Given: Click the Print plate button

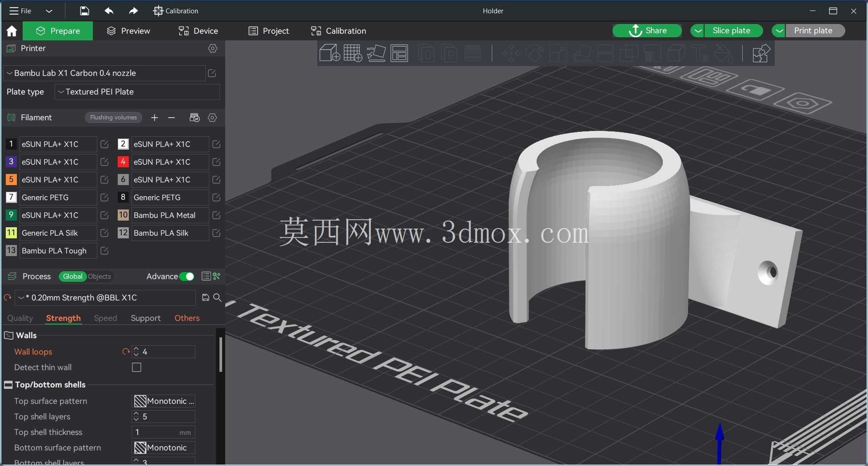Looking at the screenshot, I should point(815,31).
